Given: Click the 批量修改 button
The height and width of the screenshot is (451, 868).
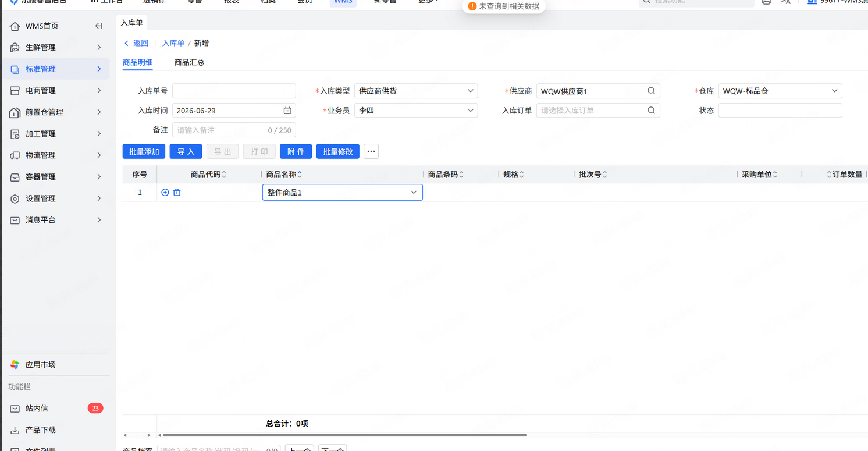Looking at the screenshot, I should (x=338, y=152).
